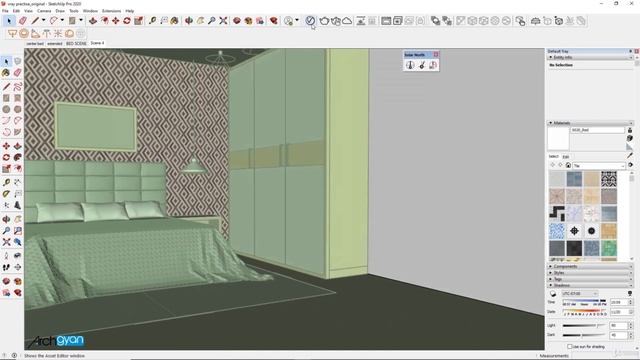Click Zoom Extents in top toolbar

pos(223,20)
